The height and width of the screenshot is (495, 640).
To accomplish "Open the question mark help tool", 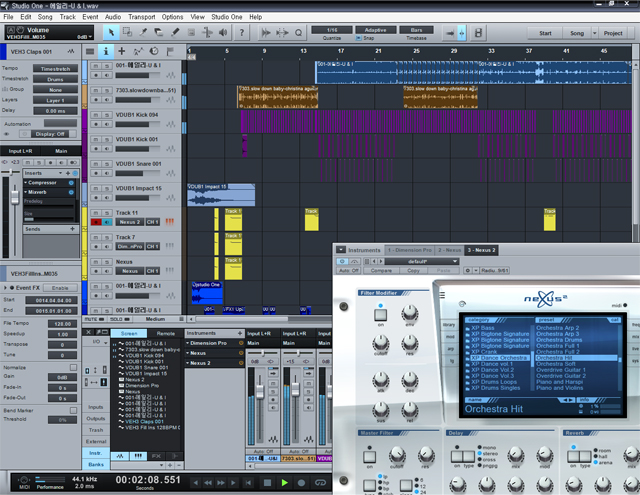I will tap(242, 32).
